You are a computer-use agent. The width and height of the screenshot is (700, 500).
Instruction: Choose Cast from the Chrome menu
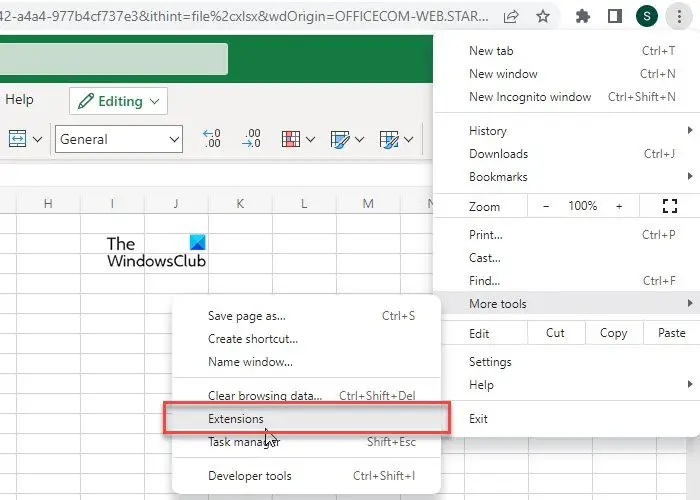567,258
